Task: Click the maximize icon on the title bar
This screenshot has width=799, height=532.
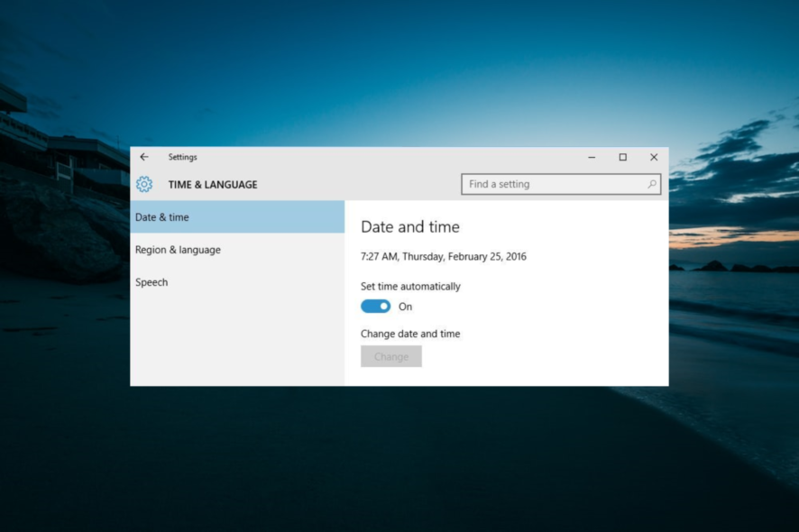Action: [x=622, y=156]
